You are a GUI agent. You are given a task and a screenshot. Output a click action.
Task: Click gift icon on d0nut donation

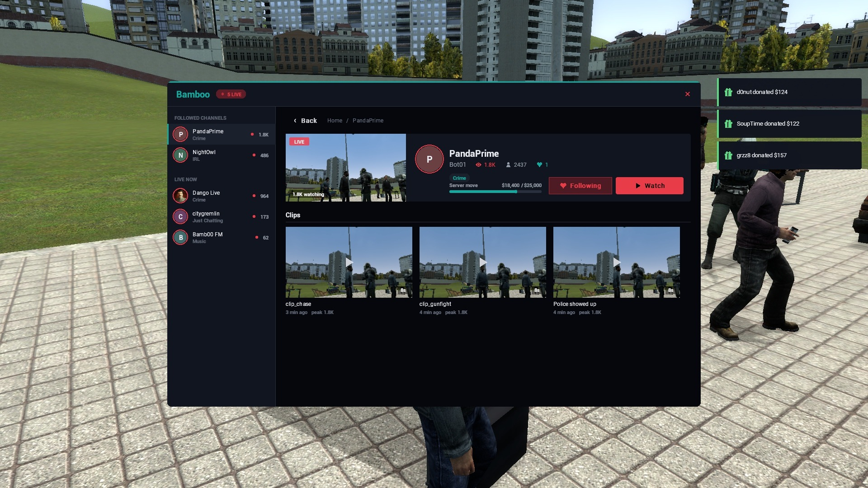(728, 92)
